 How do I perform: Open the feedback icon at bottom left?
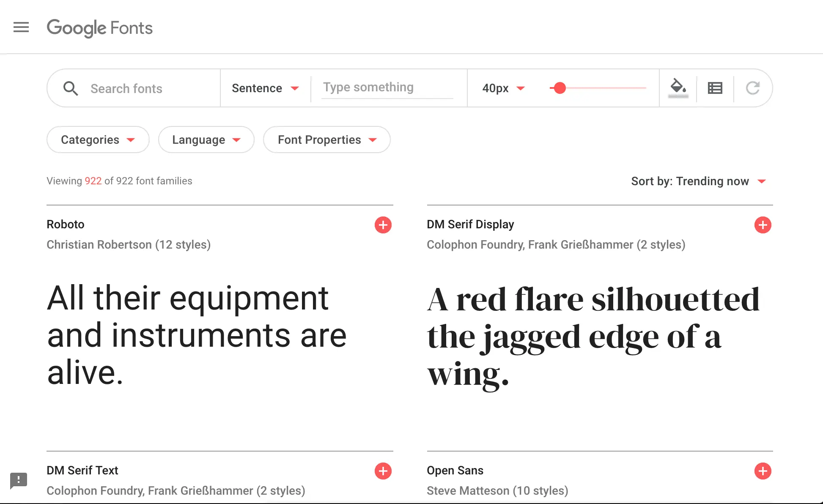[x=19, y=480]
